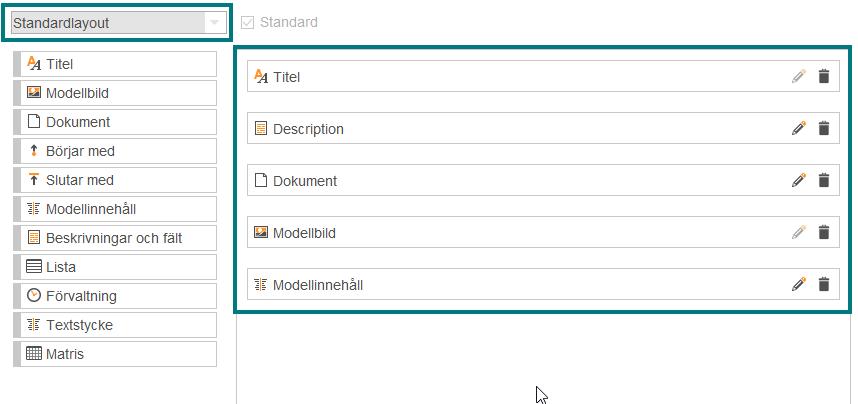This screenshot has width=858, height=404.
Task: Select the Slutar med component
Action: (115, 180)
